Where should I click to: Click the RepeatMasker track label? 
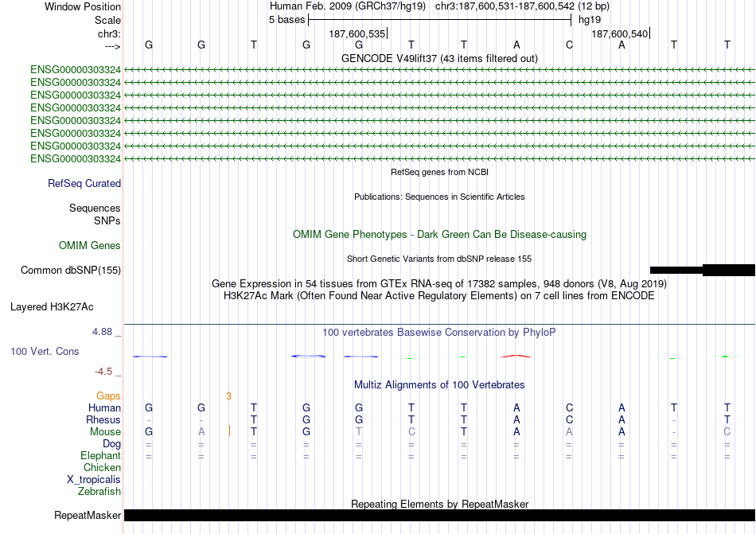[x=88, y=515]
